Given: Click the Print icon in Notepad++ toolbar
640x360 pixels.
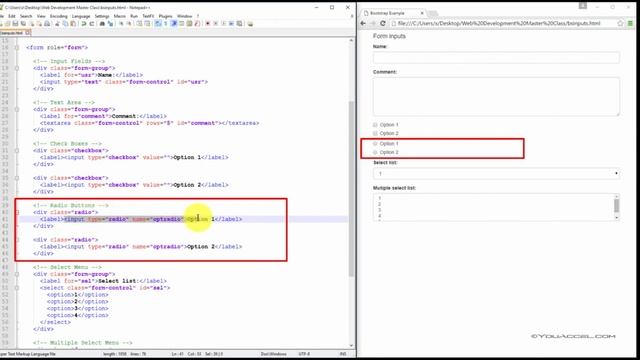Looking at the screenshot, I should [47, 24].
